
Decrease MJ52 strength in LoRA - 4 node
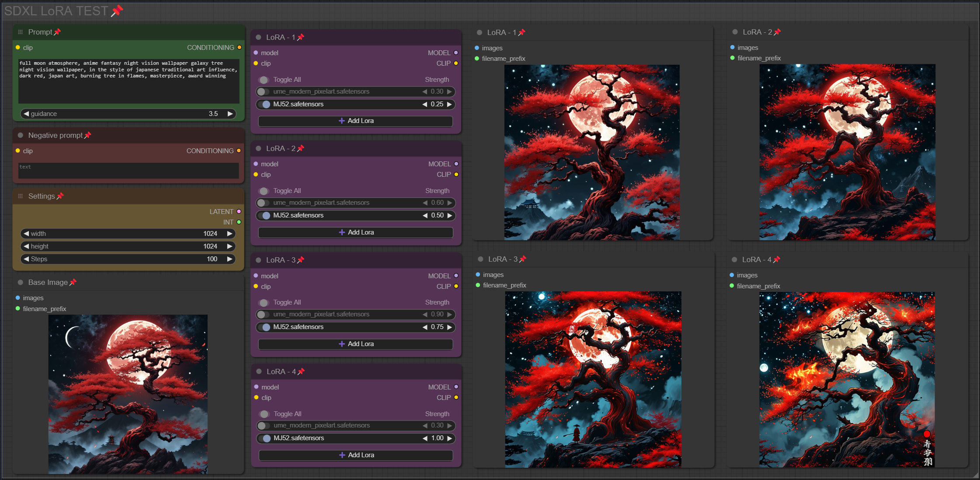click(x=425, y=438)
